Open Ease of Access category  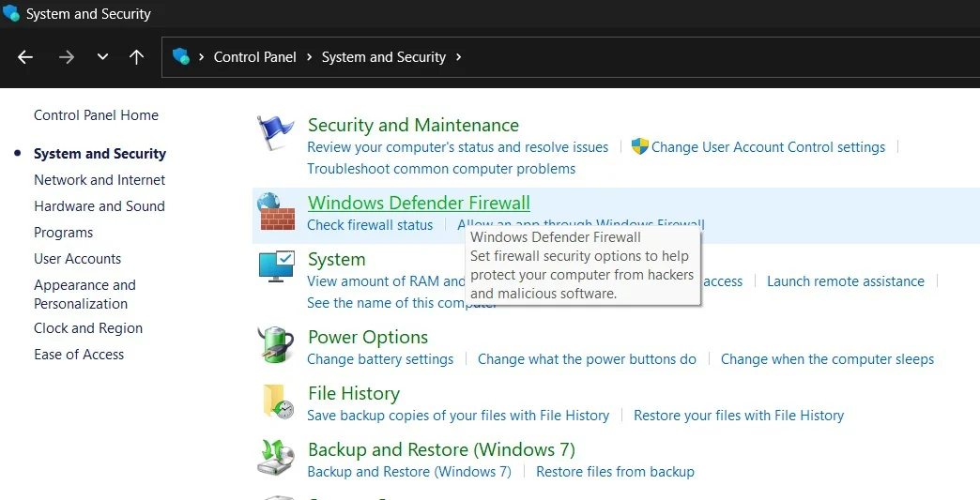tap(79, 355)
